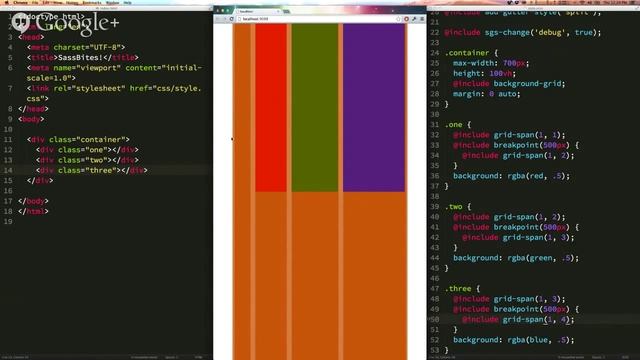Click the green column in browser
This screenshot has height=360, width=640.
[315, 107]
